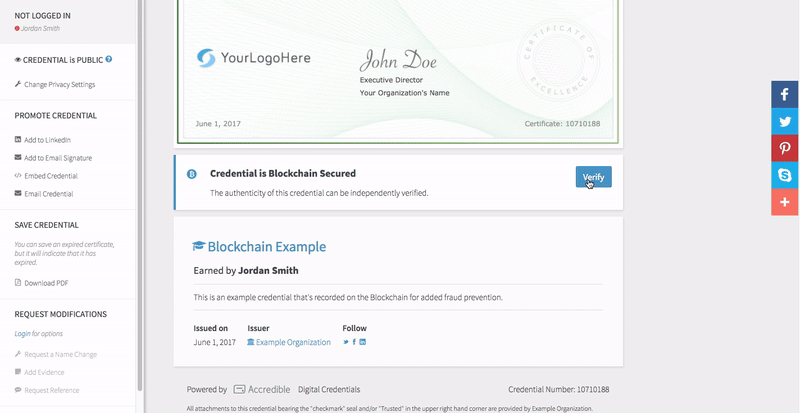Open more sharing options plus button

tap(785, 202)
